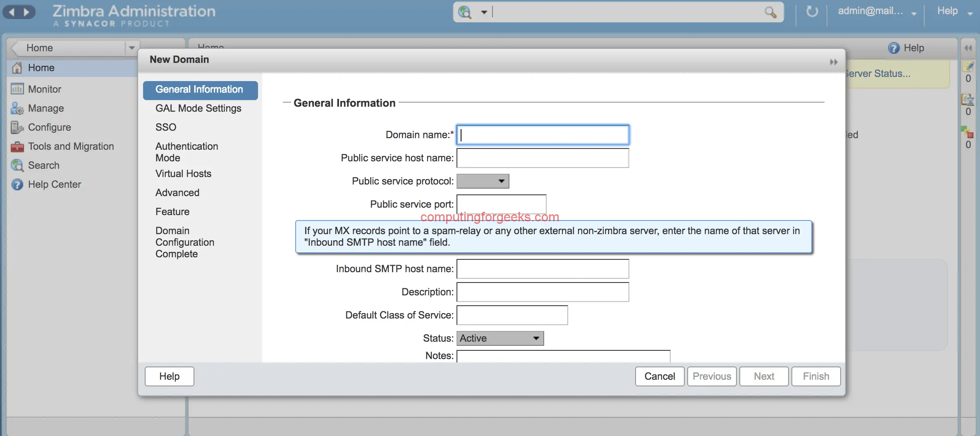Open the Configure icon in sidebar
The height and width of the screenshot is (436, 980).
pos(17,127)
